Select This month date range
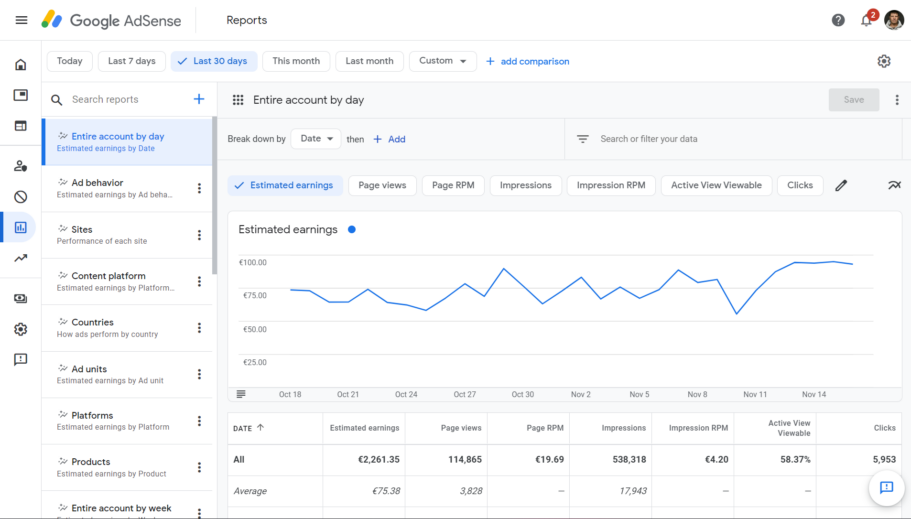911x519 pixels. pyautogui.click(x=296, y=61)
